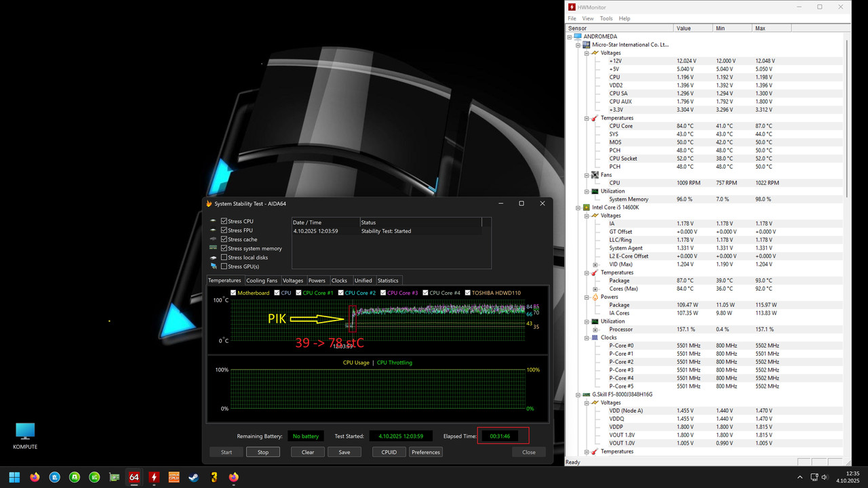Toggle the Motherboard graph checkbox
The height and width of the screenshot is (488, 868).
click(x=233, y=293)
